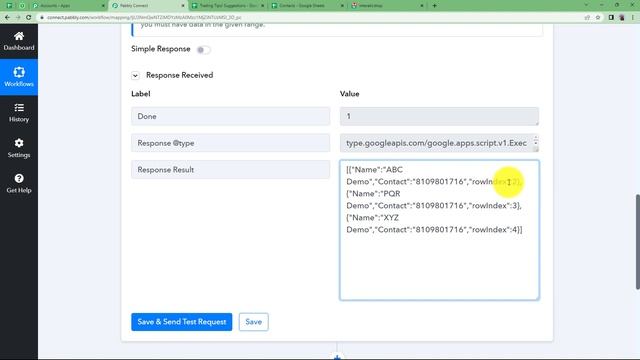
Task: Collapse the Response Received section
Action: tap(135, 76)
